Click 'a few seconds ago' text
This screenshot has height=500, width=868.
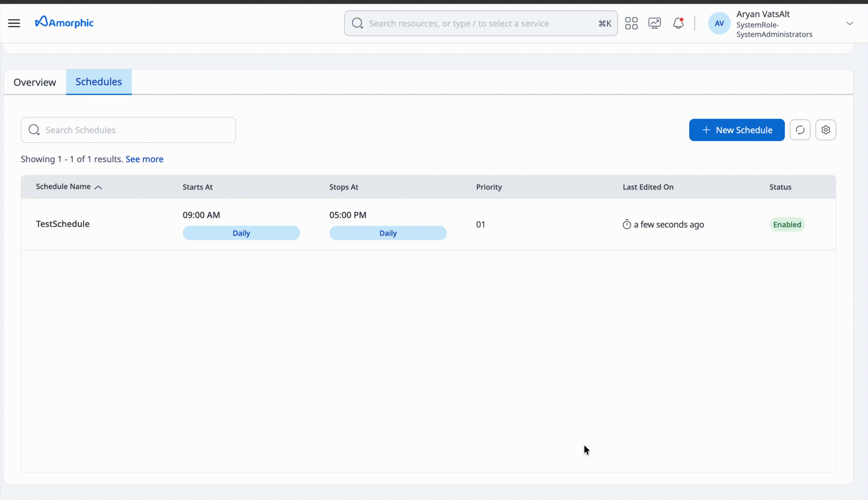[669, 224]
